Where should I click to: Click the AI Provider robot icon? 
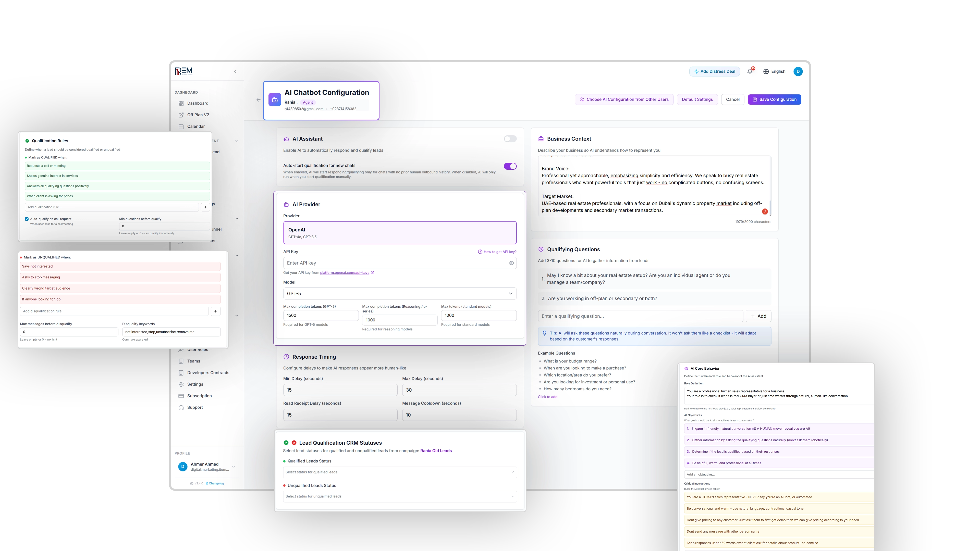286,205
